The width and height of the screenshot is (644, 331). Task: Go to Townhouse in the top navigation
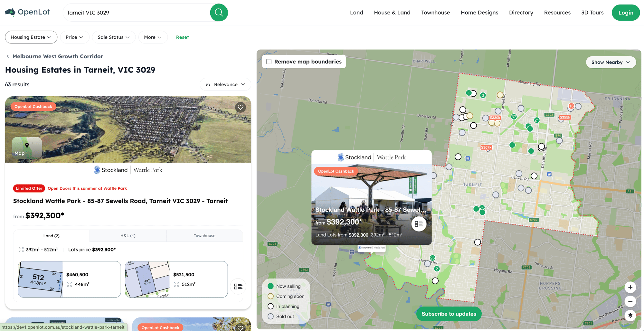pyautogui.click(x=435, y=13)
